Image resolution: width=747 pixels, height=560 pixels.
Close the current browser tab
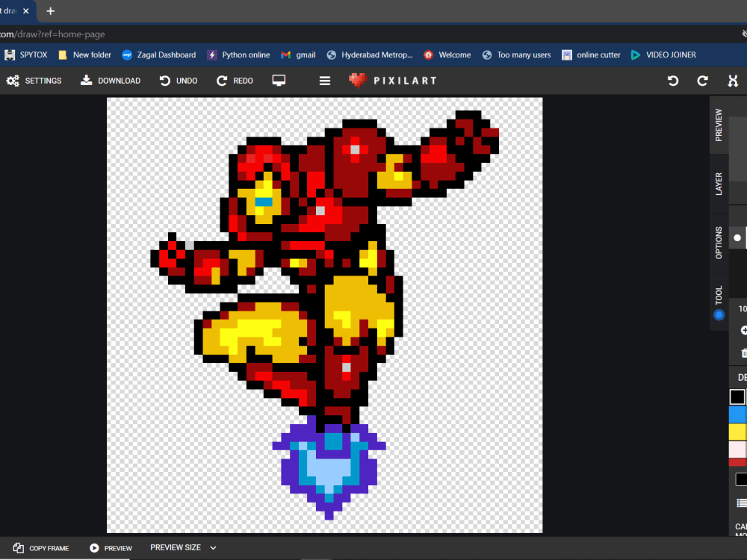(x=25, y=11)
